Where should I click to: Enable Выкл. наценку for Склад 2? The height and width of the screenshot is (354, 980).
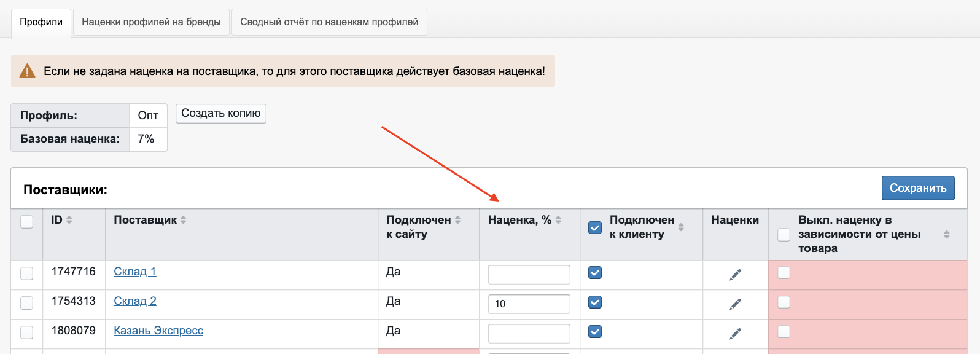click(784, 302)
